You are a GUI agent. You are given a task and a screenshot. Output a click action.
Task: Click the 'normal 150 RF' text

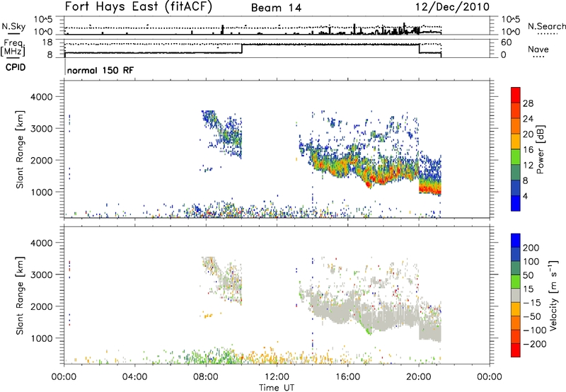pos(100,70)
